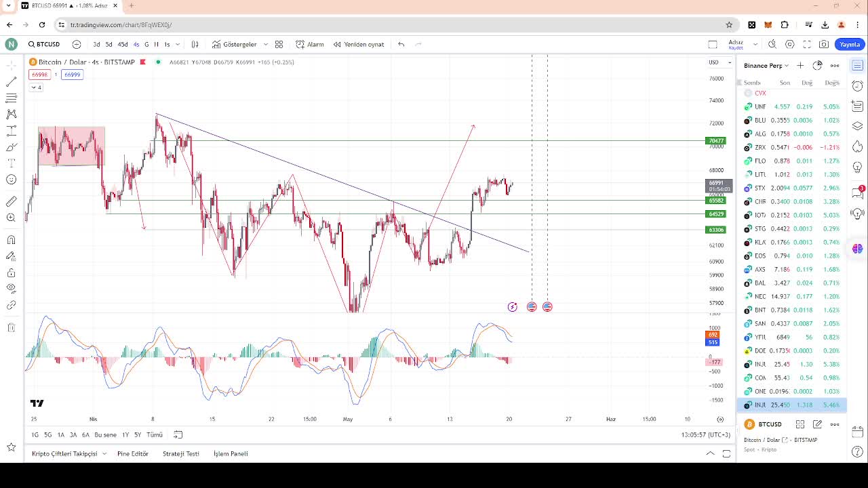Select the 1s time interval
Image resolution: width=868 pixels, height=488 pixels.
point(167,44)
